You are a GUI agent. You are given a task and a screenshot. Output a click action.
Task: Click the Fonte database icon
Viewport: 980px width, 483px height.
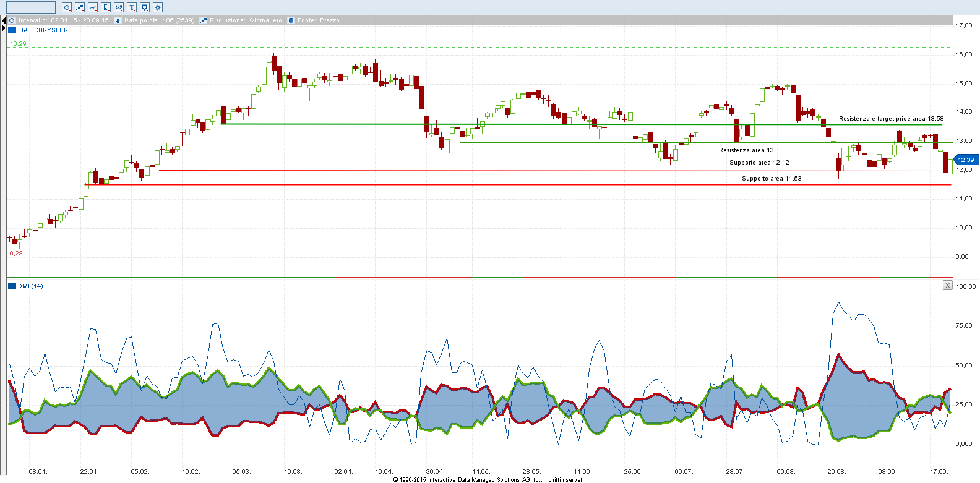(x=291, y=20)
